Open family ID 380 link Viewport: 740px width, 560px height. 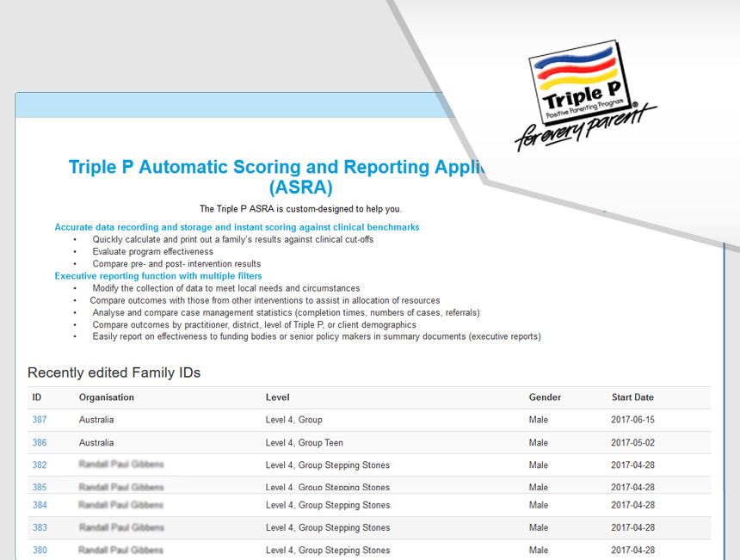[40, 550]
